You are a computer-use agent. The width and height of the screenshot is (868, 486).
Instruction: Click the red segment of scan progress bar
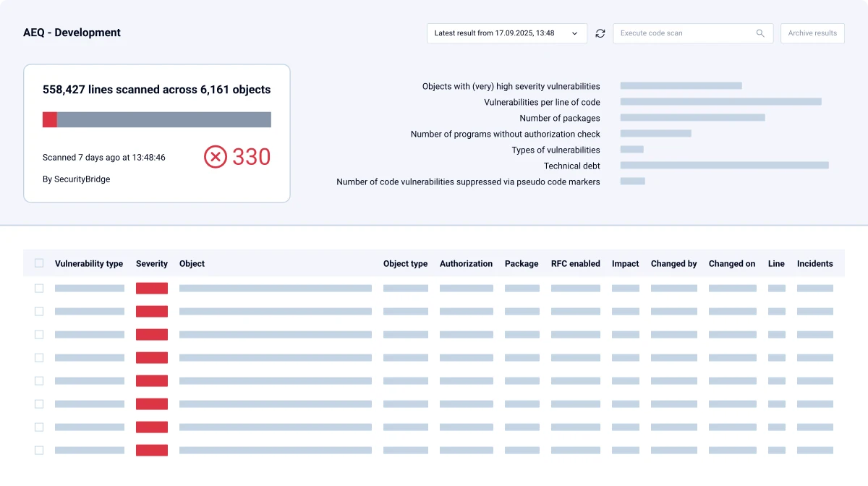click(x=50, y=119)
